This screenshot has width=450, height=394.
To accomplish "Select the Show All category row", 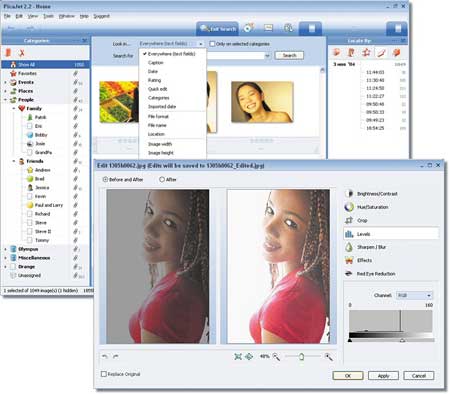I will 46,65.
